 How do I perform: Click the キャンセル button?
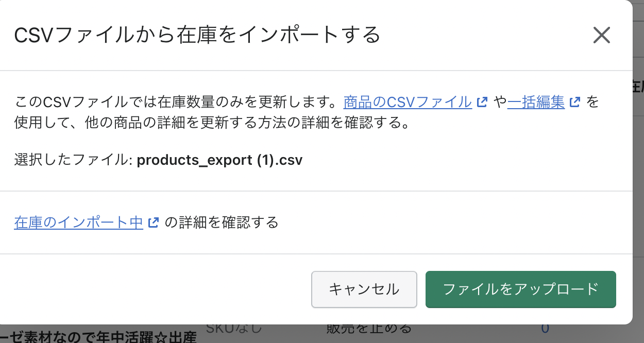pyautogui.click(x=364, y=289)
